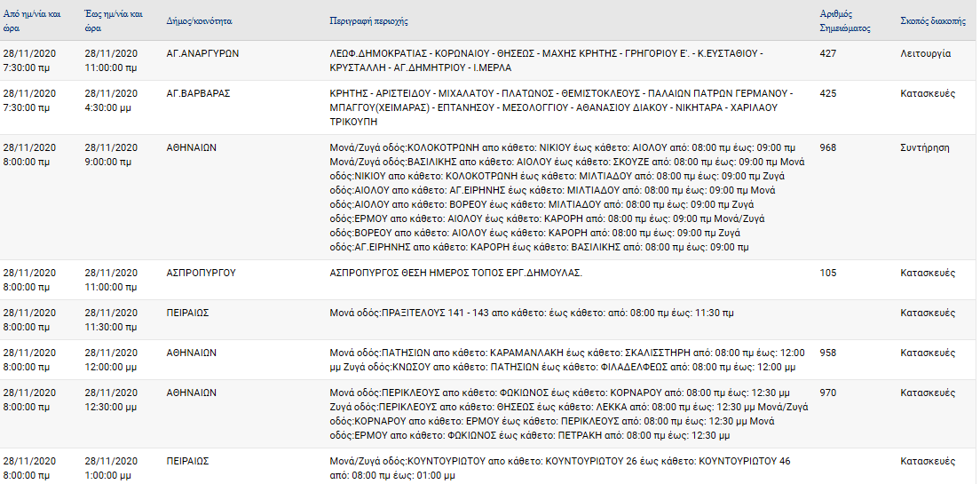
Task: Click the ΚΟΥΝΤΟΥΡΙΩΤΟΥ street description row
Action: point(560,469)
